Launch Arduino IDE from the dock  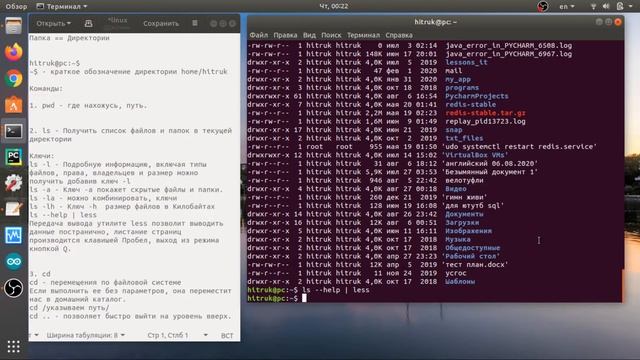click(x=13, y=262)
